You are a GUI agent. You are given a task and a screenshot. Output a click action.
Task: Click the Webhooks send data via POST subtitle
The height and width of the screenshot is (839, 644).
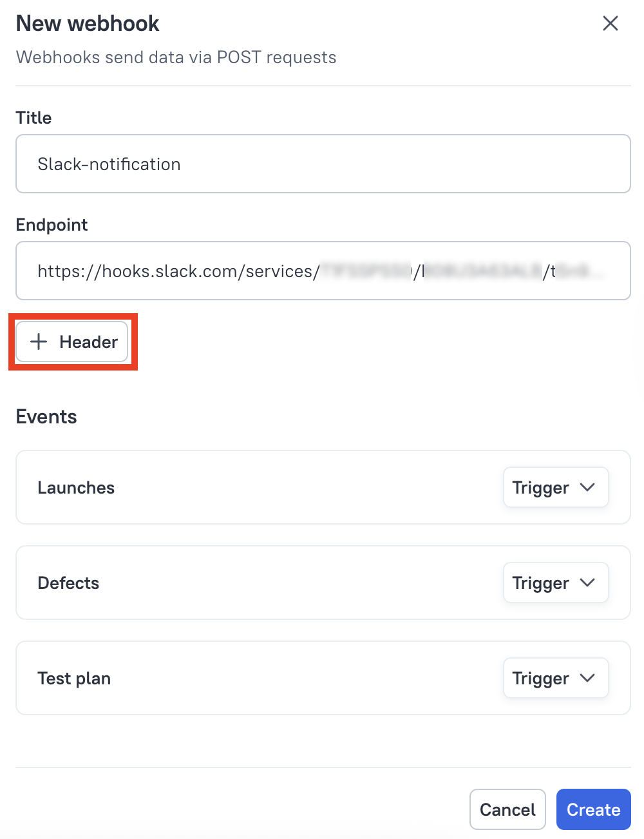176,57
